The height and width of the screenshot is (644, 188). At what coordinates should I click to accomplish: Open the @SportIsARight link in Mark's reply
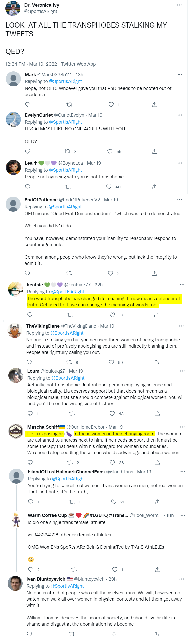click(x=65, y=81)
